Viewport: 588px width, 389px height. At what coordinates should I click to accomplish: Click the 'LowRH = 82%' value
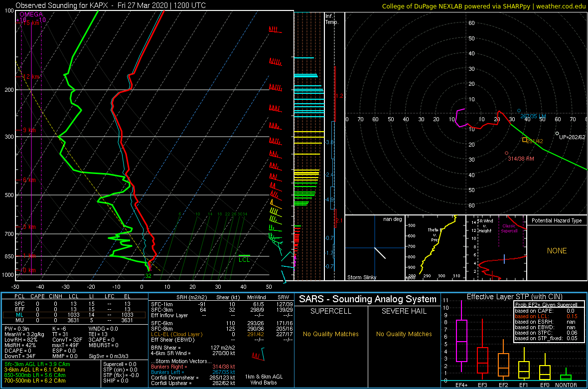pos(20,340)
